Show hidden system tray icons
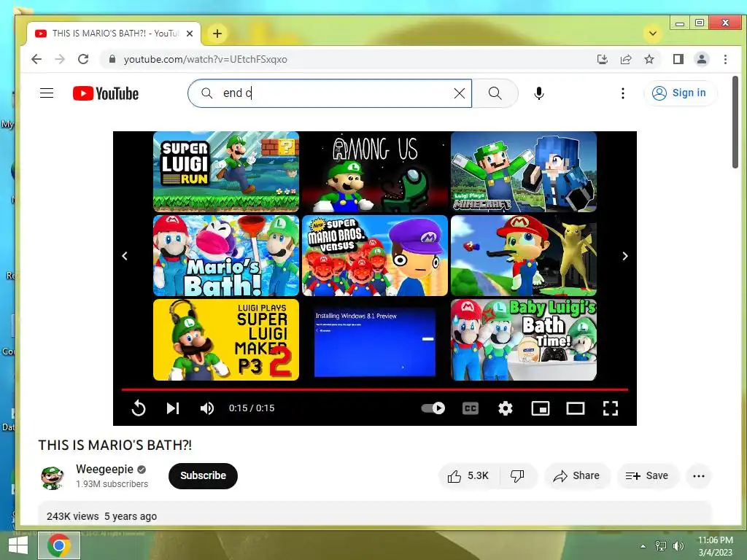 tap(643, 546)
